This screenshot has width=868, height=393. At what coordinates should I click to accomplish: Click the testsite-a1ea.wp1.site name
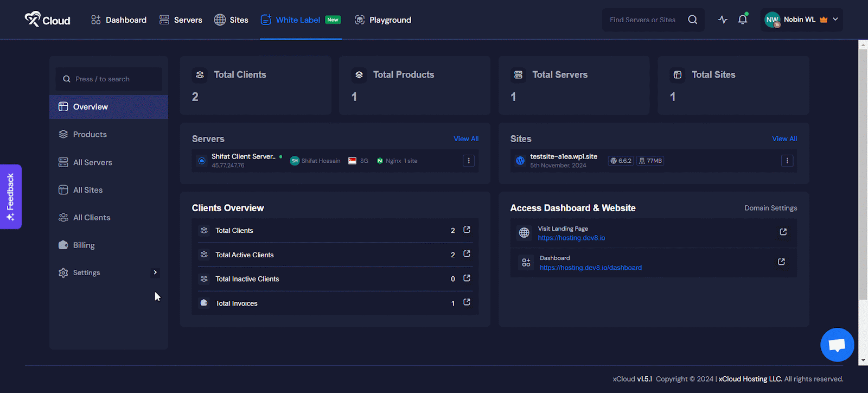[564, 156]
